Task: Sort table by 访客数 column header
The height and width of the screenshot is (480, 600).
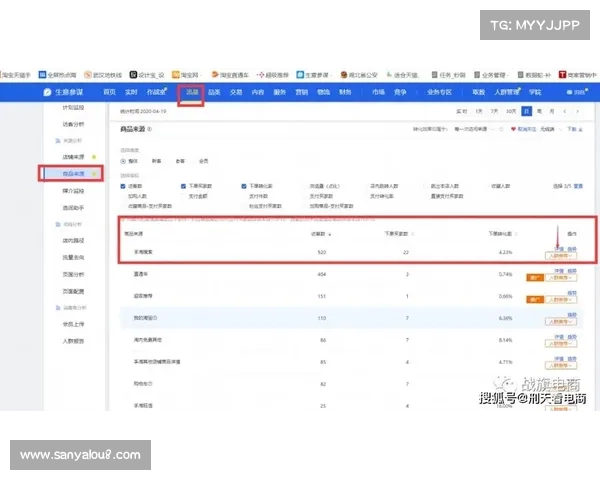Action: (x=321, y=232)
